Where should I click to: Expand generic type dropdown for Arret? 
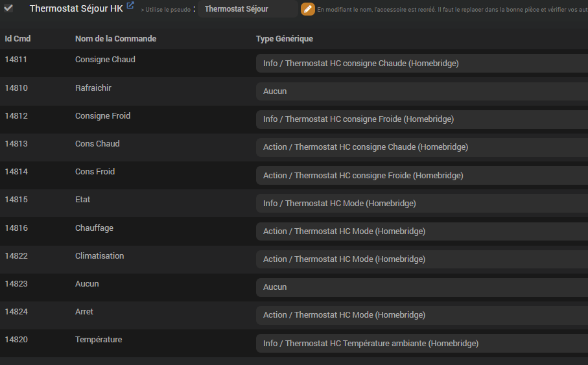click(421, 315)
